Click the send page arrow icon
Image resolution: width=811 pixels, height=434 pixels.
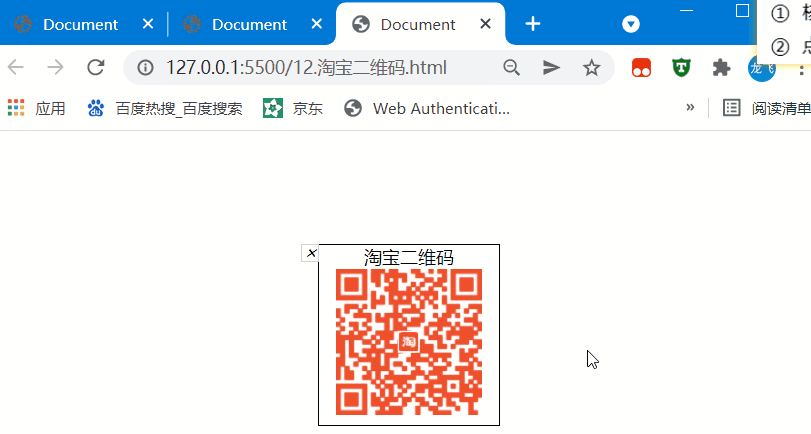pyautogui.click(x=551, y=68)
